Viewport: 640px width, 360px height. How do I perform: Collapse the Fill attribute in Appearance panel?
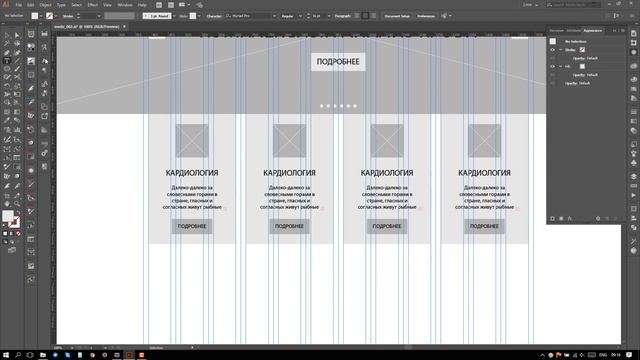[560, 67]
